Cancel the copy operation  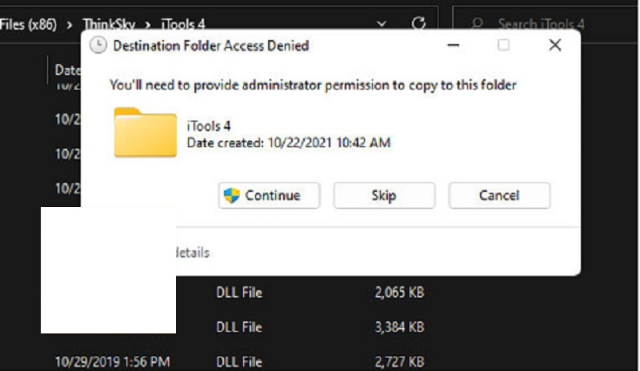pyautogui.click(x=499, y=195)
